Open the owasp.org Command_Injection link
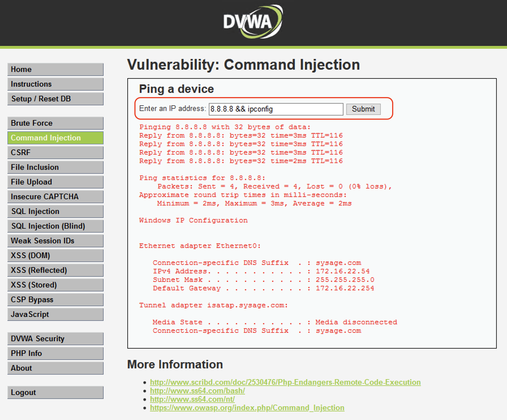 [247, 408]
